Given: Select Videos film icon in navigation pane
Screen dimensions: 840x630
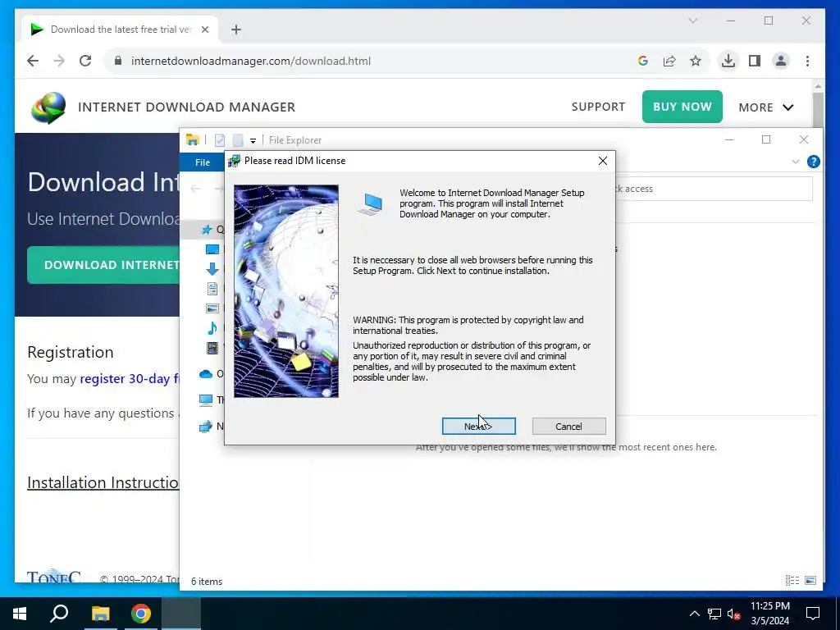Looking at the screenshot, I should (x=212, y=348).
